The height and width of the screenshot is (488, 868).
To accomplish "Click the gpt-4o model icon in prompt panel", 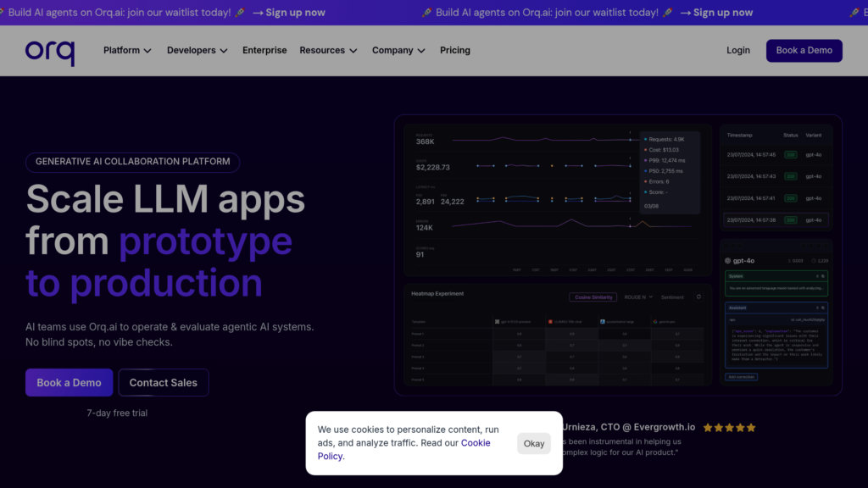I will (x=727, y=261).
